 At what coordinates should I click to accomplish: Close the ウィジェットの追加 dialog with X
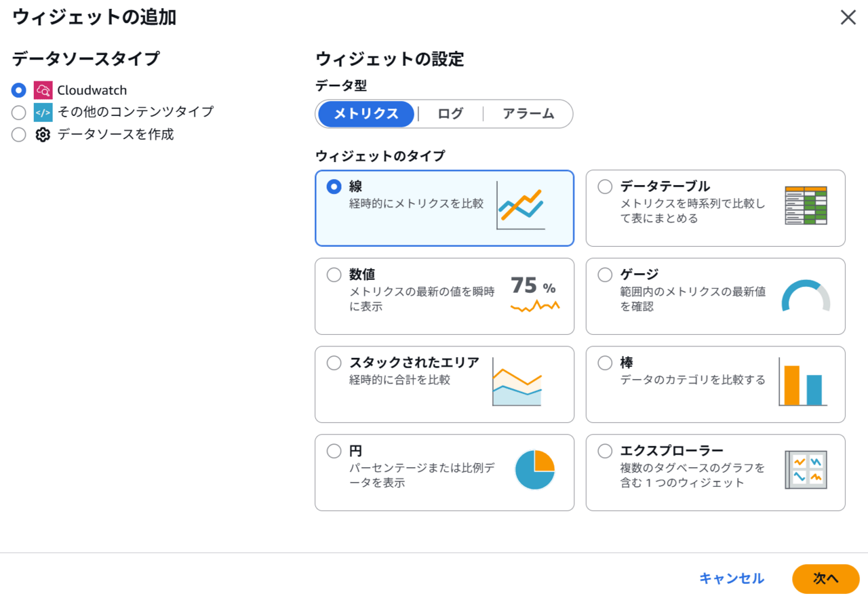(848, 18)
